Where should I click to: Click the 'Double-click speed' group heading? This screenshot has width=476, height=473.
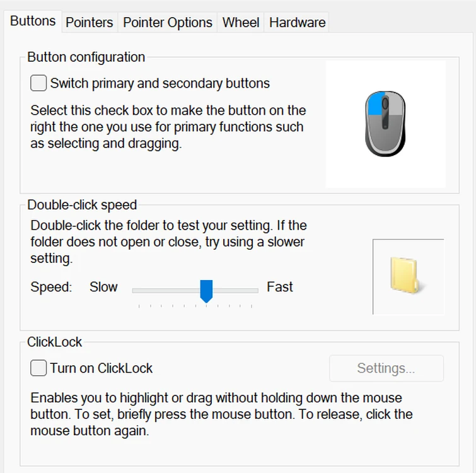82,204
